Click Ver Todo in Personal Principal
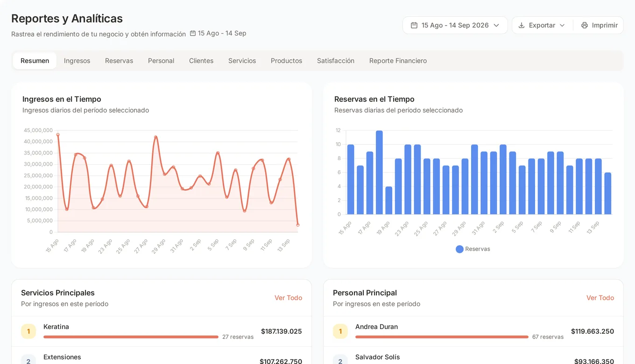The width and height of the screenshot is (635, 364). coord(600,298)
